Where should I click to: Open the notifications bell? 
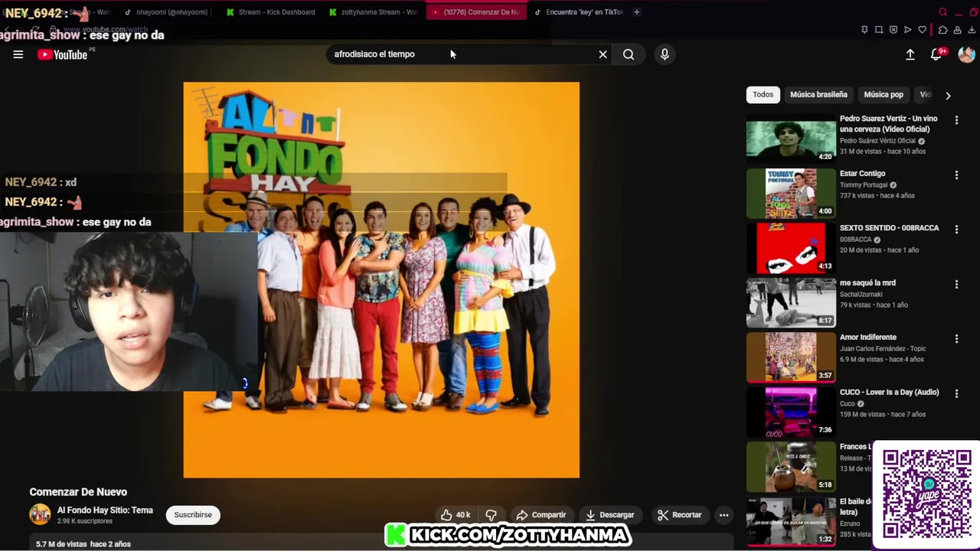tap(936, 54)
